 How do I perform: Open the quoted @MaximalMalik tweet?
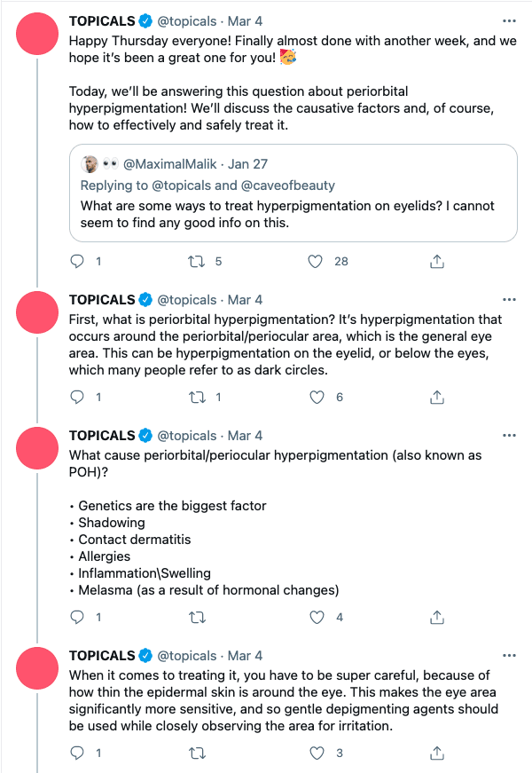coord(293,213)
